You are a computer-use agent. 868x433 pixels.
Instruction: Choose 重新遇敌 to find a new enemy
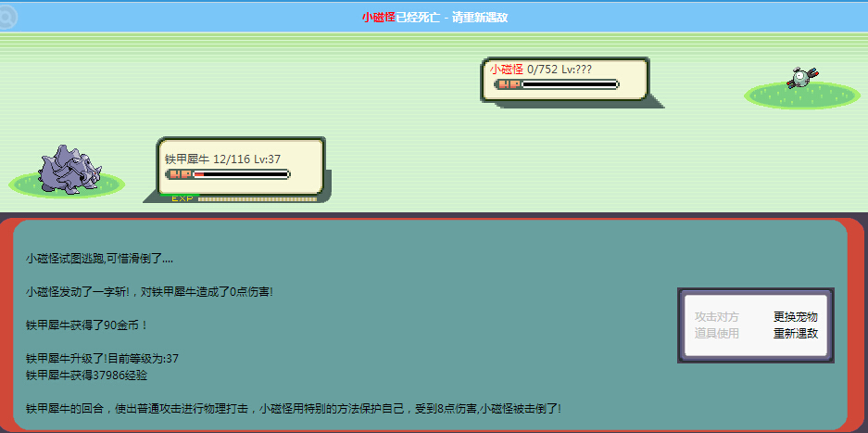tap(796, 333)
